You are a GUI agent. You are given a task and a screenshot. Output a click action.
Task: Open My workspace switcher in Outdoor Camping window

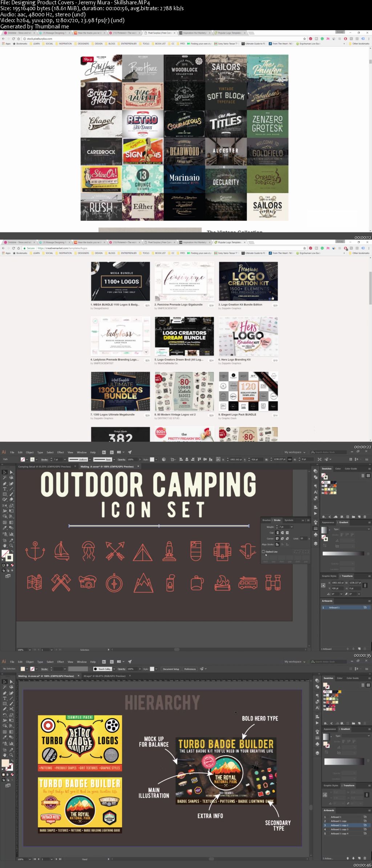[295, 452]
